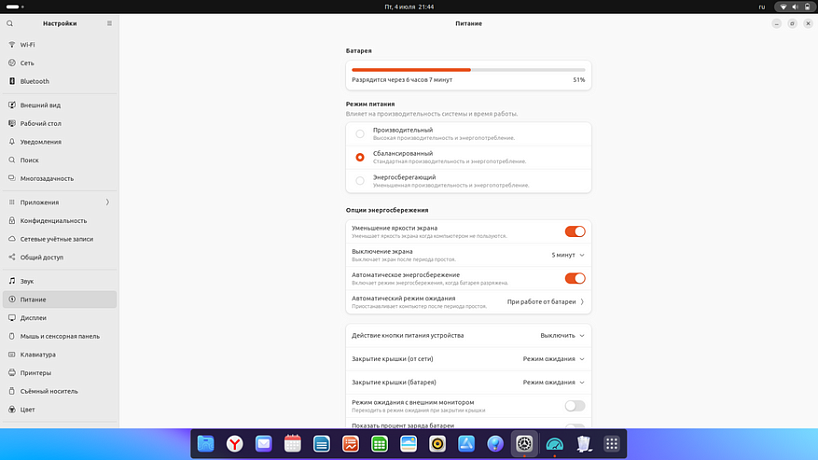Viewport: 818px width, 460px height.
Task: Open the 'Выключение экрана' 5 минут dropdown
Action: tap(568, 255)
